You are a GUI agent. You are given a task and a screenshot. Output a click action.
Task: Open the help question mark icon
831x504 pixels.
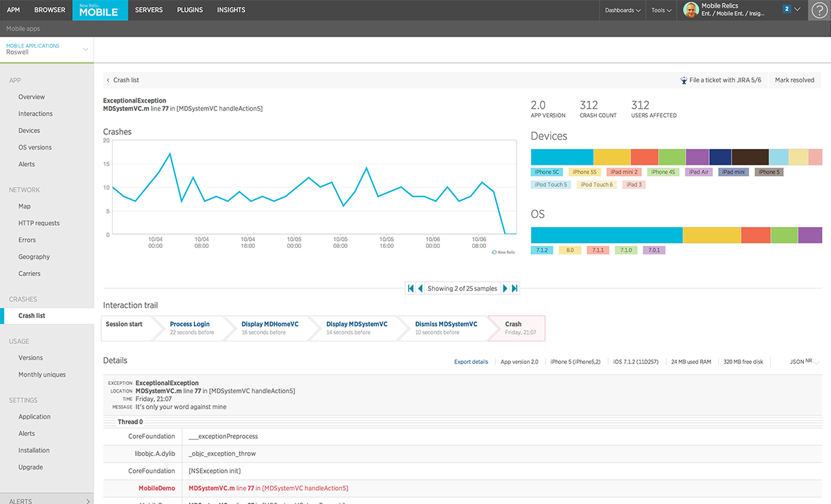click(x=819, y=10)
